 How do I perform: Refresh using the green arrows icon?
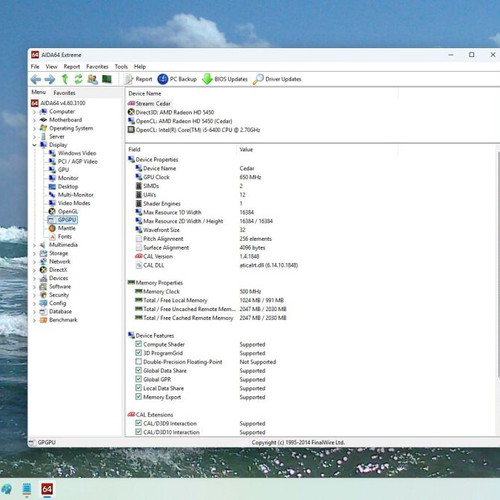pyautogui.click(x=78, y=79)
